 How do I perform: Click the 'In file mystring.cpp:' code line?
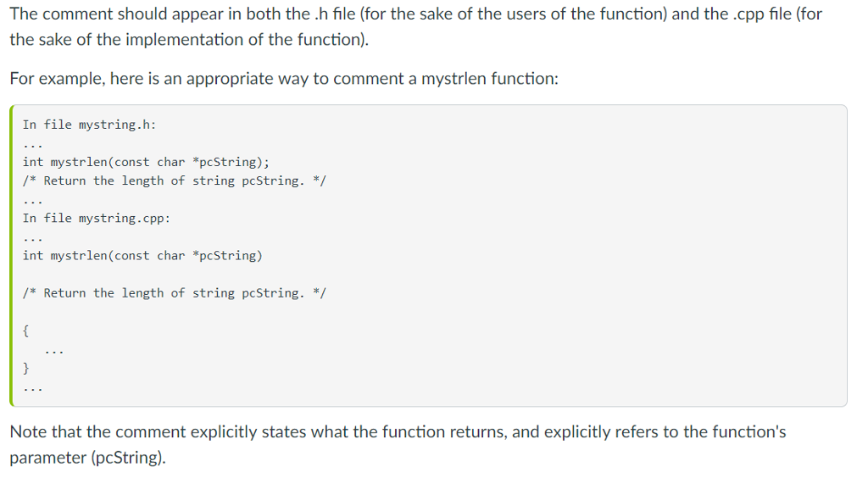(x=97, y=219)
